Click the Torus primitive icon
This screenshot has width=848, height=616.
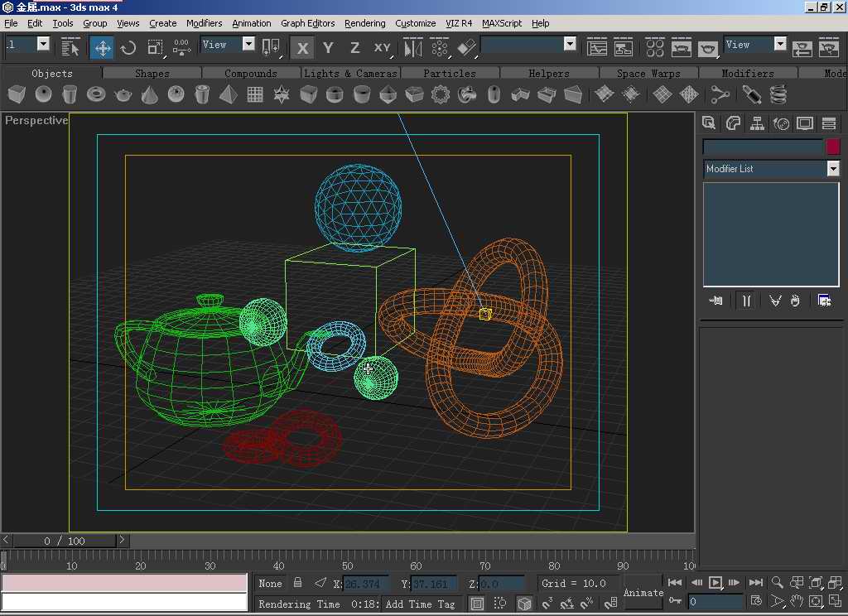(x=96, y=95)
